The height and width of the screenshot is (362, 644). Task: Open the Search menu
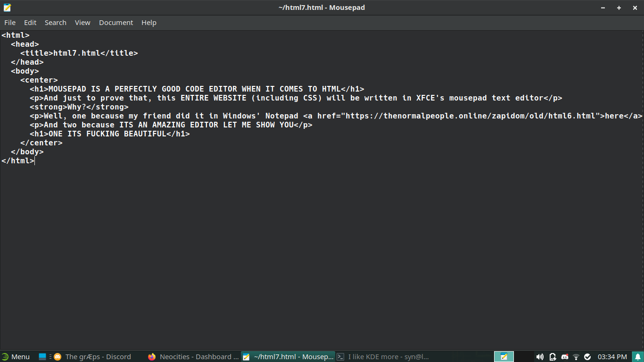tap(56, 23)
